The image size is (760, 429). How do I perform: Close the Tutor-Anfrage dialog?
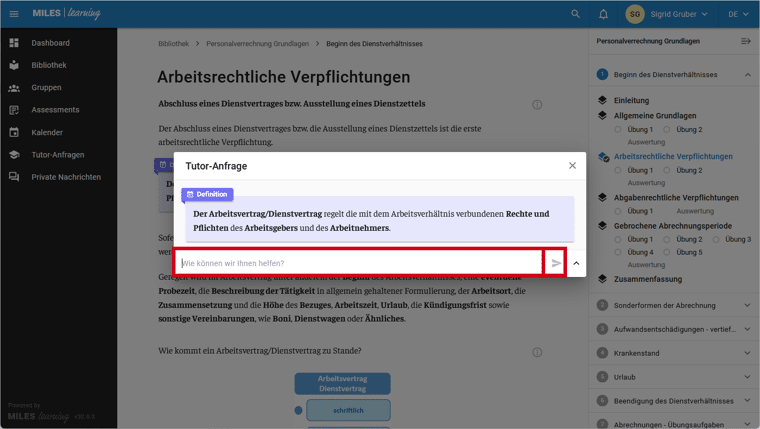coord(572,166)
